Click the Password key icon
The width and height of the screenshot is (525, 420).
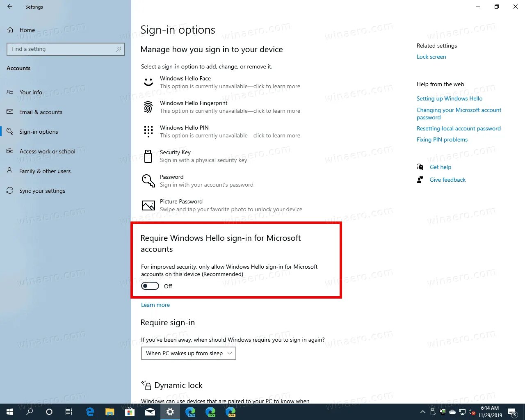point(148,180)
